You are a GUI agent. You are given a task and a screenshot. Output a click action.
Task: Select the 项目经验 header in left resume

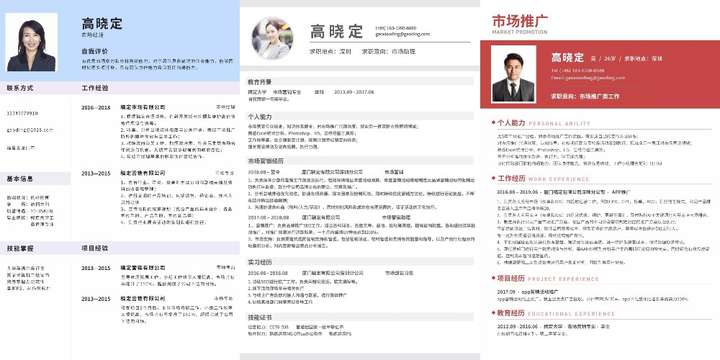(x=95, y=248)
